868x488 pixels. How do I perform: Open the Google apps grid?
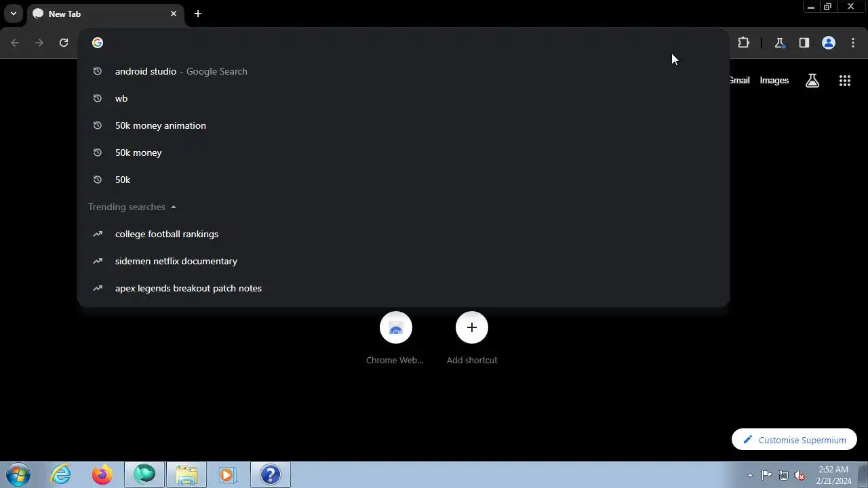[845, 81]
